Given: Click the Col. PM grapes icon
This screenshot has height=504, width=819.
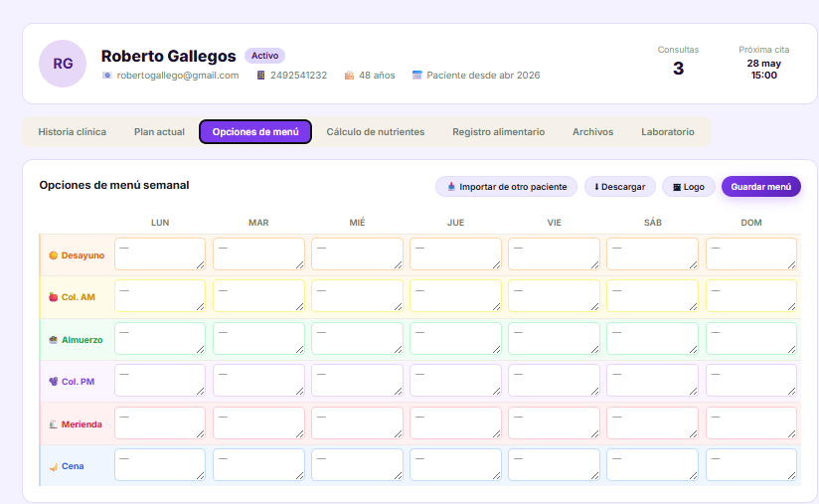Looking at the screenshot, I should click(x=54, y=382).
